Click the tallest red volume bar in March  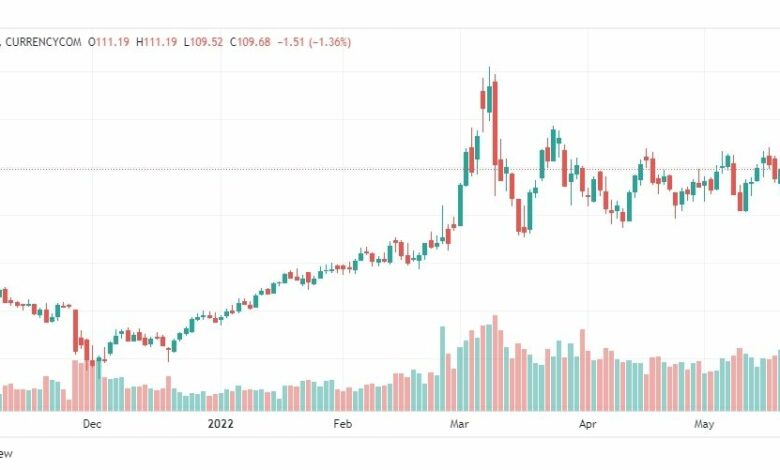[x=495, y=363]
